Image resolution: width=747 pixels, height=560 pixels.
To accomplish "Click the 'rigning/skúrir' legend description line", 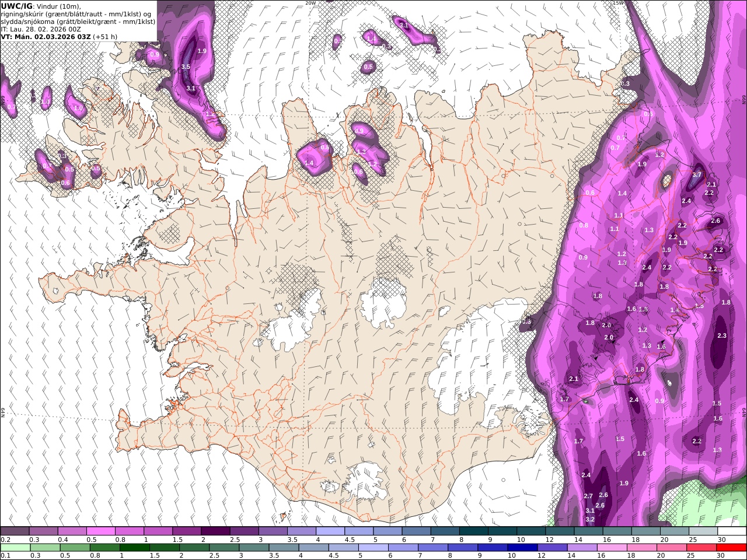I will pyautogui.click(x=76, y=14).
